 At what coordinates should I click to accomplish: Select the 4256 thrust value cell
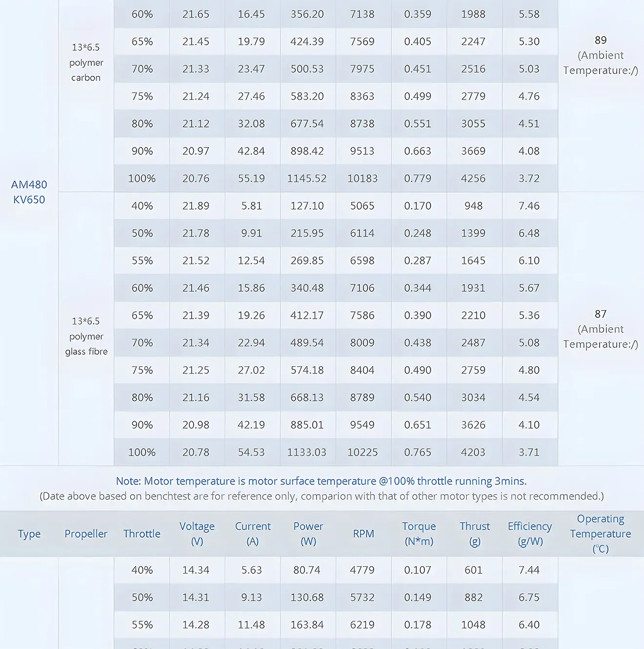pos(473,178)
